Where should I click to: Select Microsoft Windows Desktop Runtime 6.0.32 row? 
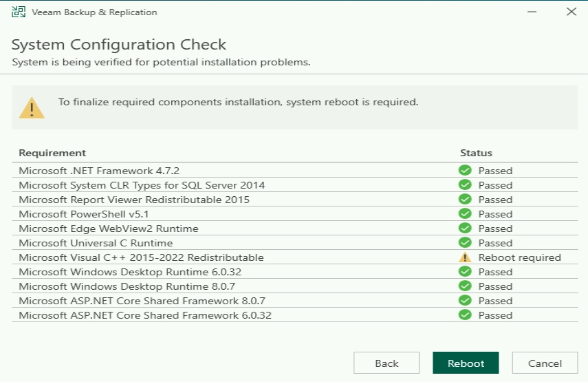click(x=130, y=272)
